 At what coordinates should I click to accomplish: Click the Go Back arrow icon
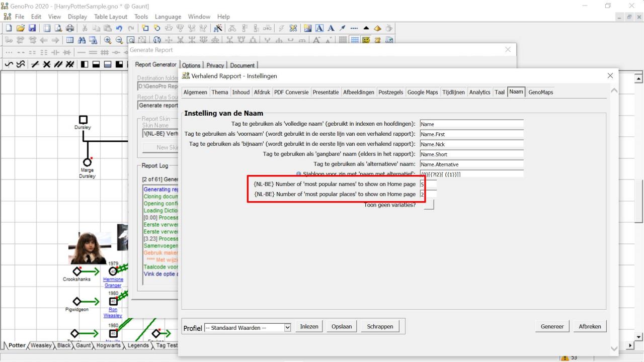(x=44, y=41)
